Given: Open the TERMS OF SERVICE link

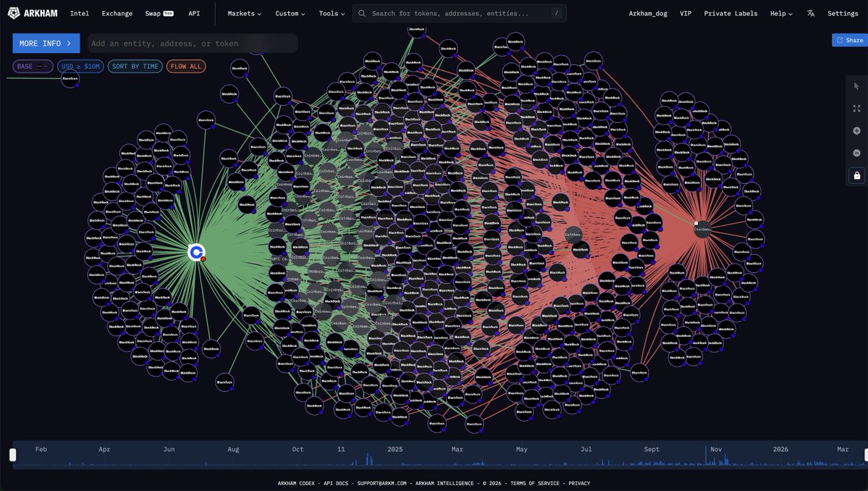Looking at the screenshot, I should (x=535, y=483).
